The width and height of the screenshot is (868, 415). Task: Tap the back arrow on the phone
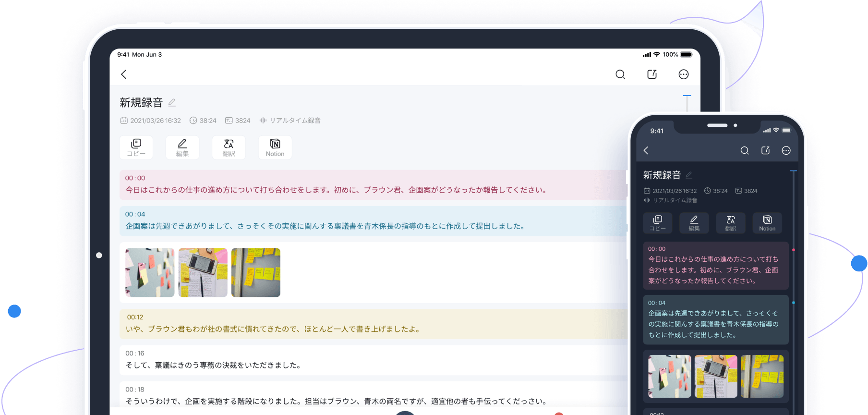pos(646,150)
